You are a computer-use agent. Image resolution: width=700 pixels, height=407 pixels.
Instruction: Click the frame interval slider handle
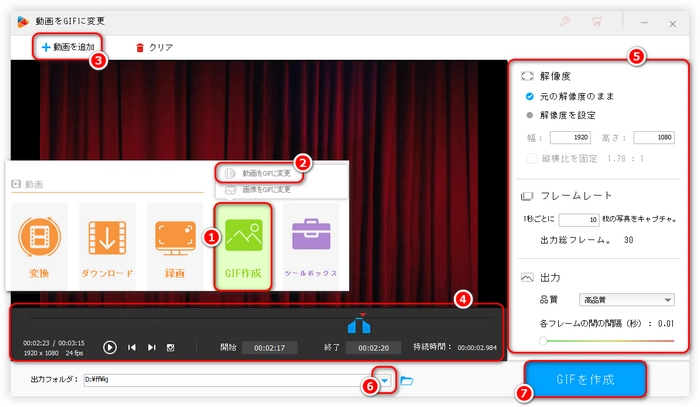pyautogui.click(x=543, y=341)
